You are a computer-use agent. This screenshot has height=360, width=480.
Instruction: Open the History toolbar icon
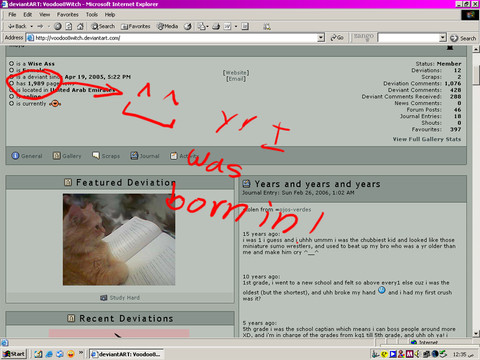pos(188,26)
